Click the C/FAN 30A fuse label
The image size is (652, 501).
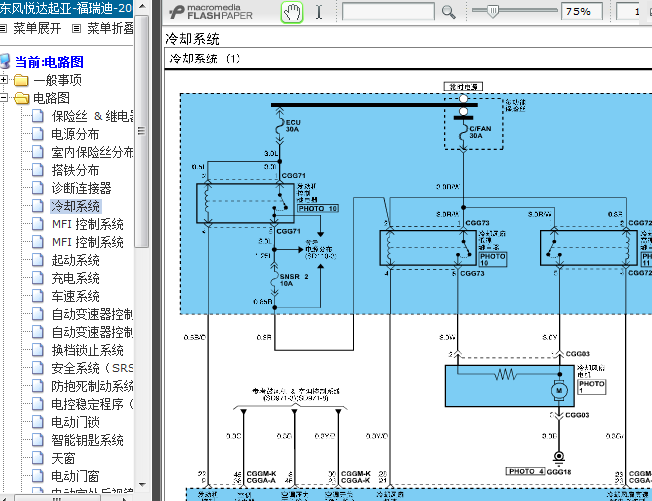480,132
